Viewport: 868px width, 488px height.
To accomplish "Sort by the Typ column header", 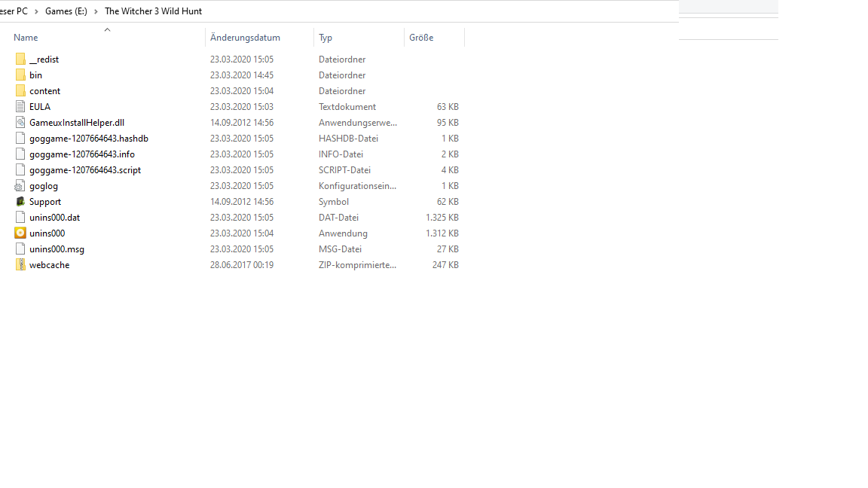I will (325, 38).
